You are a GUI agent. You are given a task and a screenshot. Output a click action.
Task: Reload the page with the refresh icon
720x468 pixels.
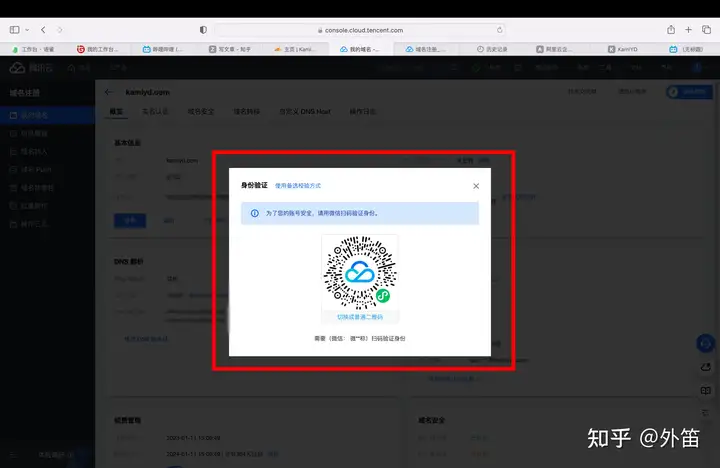[x=500, y=30]
